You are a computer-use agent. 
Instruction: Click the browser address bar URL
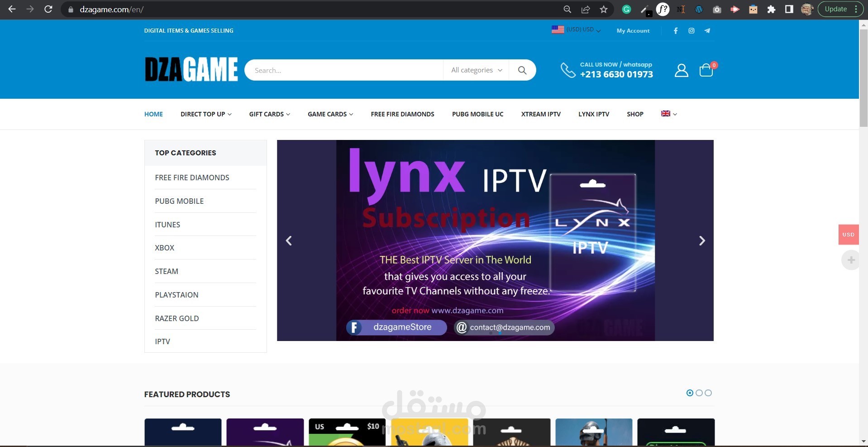coord(112,10)
